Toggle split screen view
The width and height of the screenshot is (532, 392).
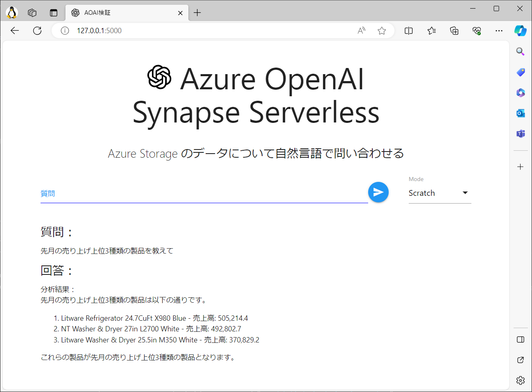tap(408, 31)
